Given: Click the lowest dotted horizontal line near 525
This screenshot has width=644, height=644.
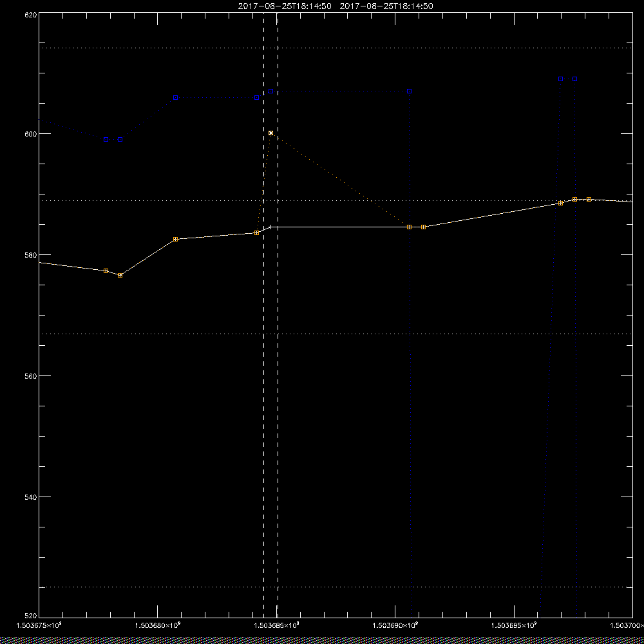Looking at the screenshot, I should point(335,587).
